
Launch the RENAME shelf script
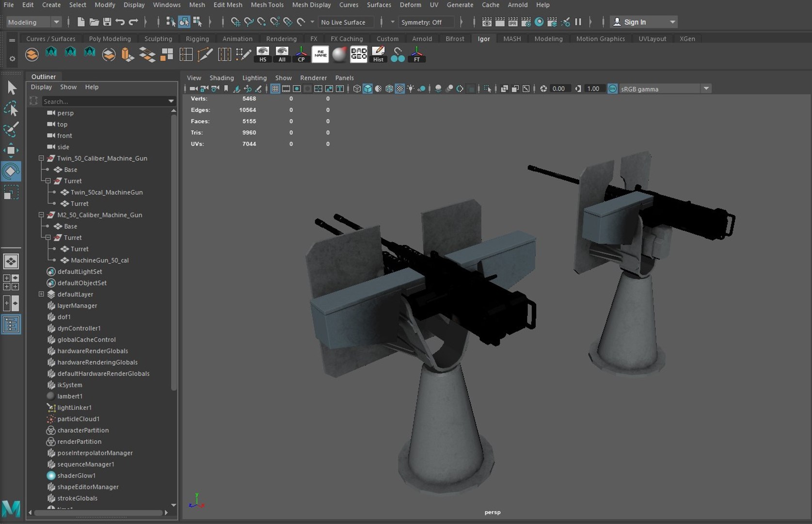point(320,54)
